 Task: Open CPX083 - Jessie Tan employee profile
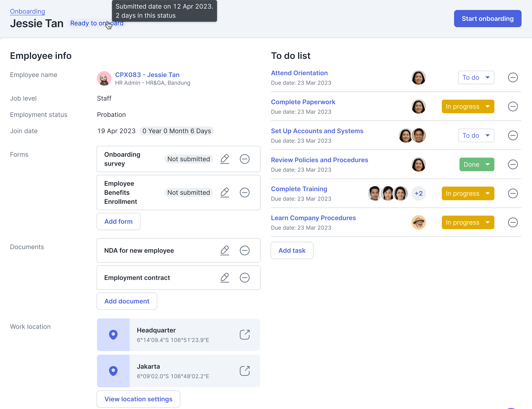click(147, 75)
